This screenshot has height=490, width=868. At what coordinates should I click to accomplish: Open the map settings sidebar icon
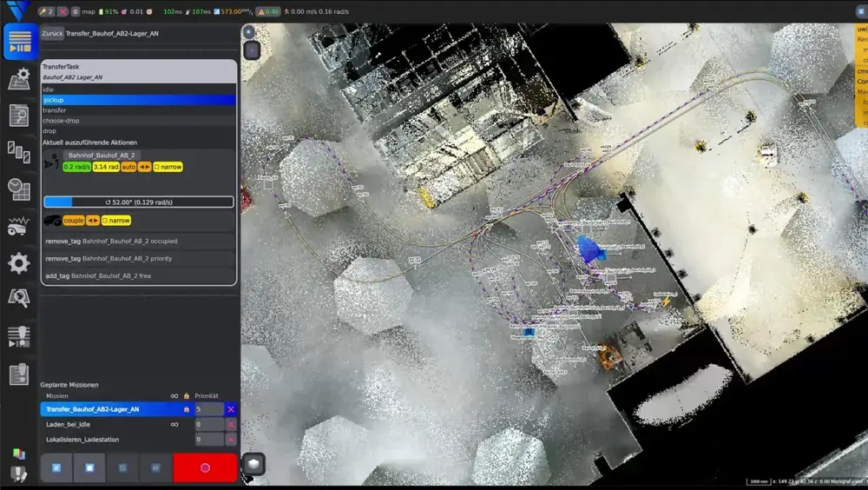point(19,78)
